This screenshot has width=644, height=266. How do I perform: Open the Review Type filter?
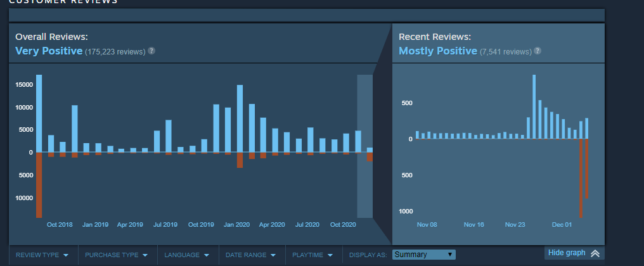pyautogui.click(x=42, y=255)
